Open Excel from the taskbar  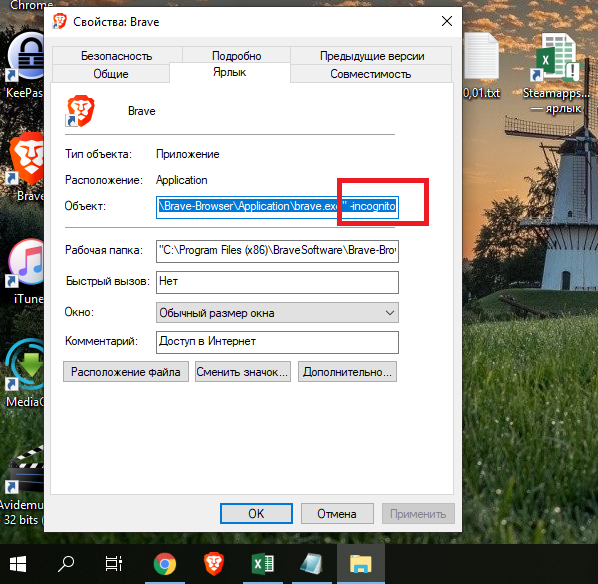tap(263, 564)
